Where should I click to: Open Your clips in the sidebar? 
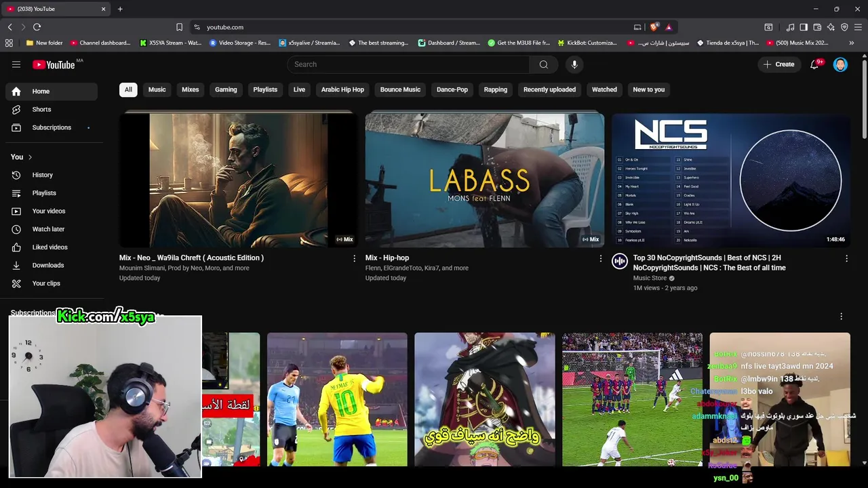click(52, 283)
